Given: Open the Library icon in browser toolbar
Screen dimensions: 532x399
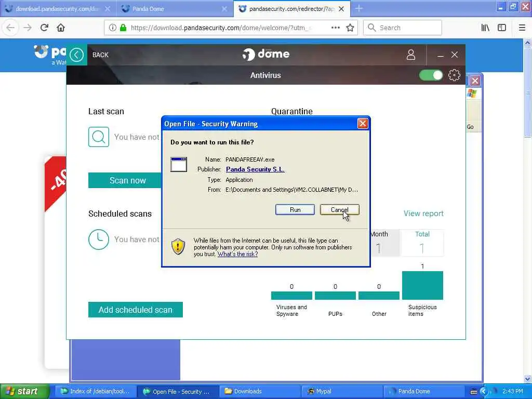Looking at the screenshot, I should [x=485, y=28].
